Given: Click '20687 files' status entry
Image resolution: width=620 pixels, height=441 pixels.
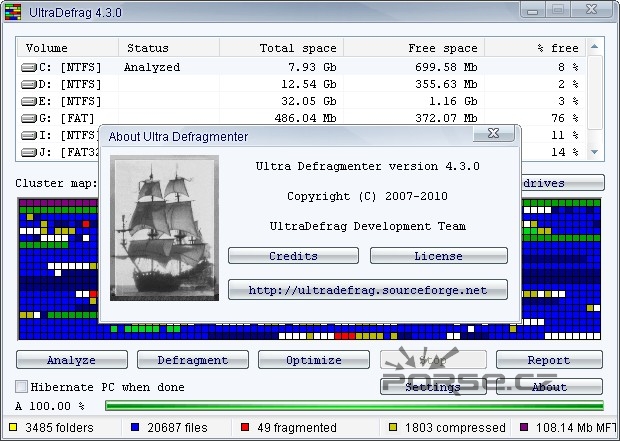Looking at the screenshot, I should (x=177, y=428).
